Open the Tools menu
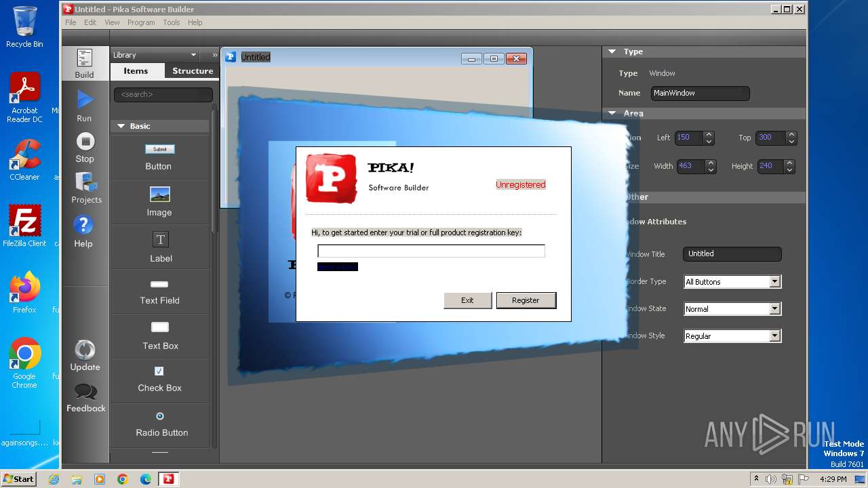 pyautogui.click(x=172, y=22)
